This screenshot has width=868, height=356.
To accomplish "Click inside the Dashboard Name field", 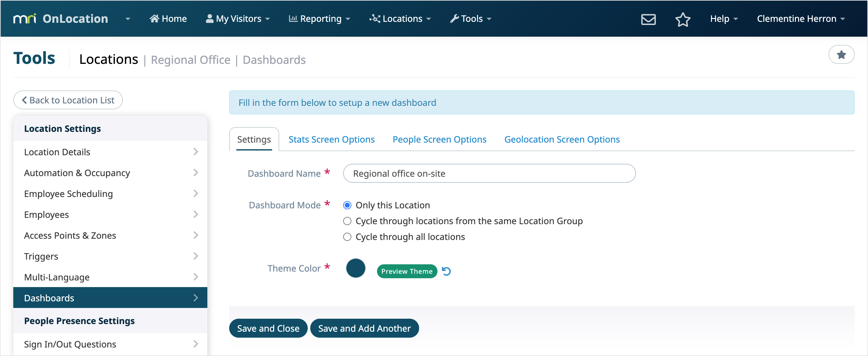I will 488,173.
